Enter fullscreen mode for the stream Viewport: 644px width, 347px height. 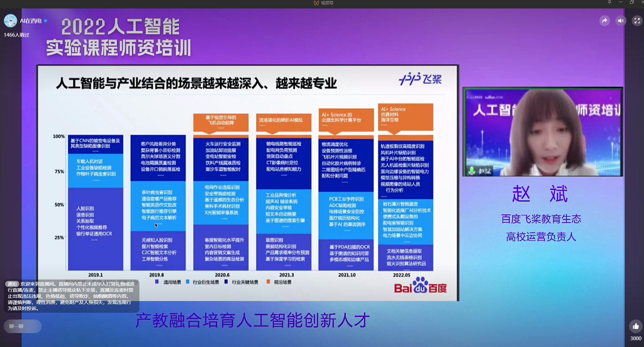[x=637, y=21]
